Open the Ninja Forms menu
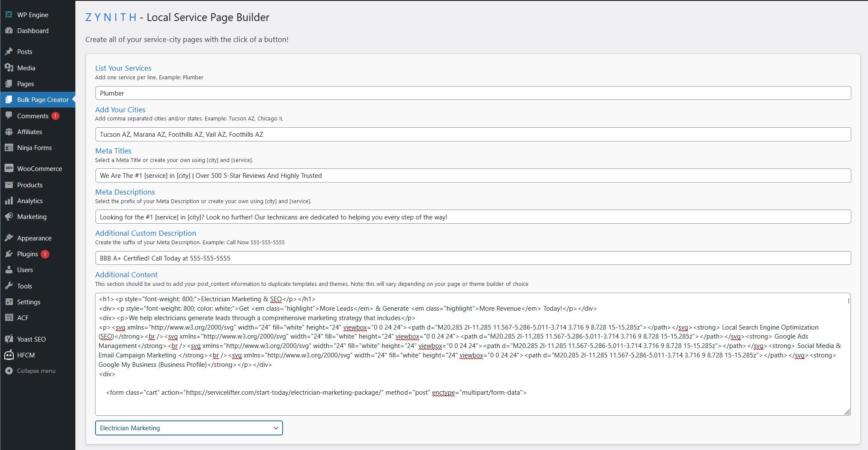This screenshot has width=868, height=450. (x=34, y=148)
